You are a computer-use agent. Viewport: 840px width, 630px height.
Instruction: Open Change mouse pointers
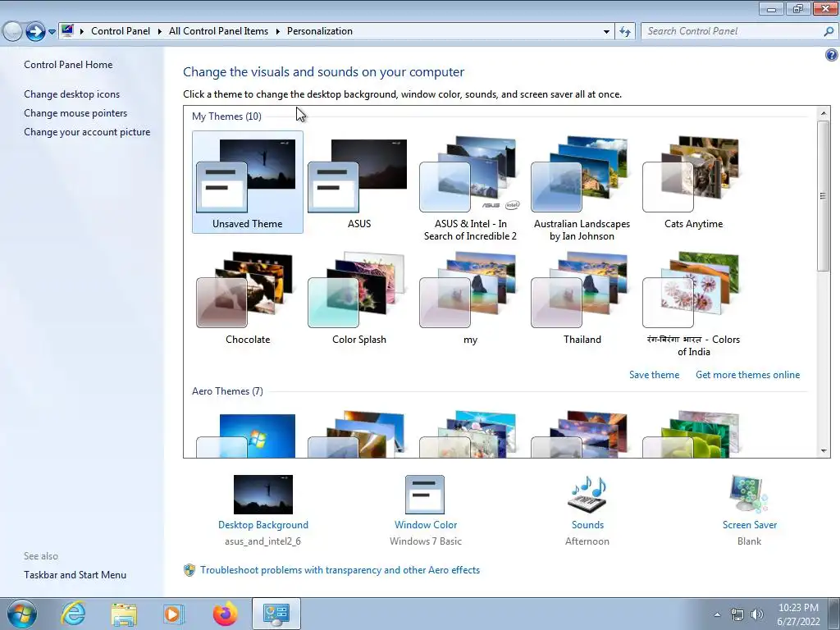(75, 113)
